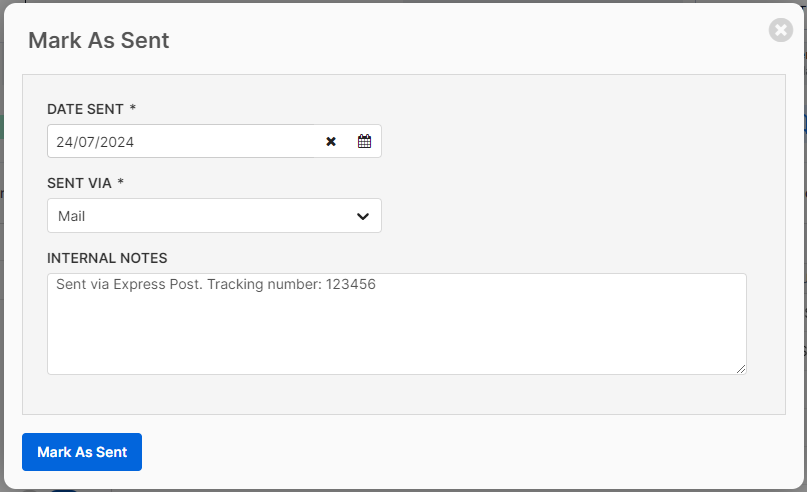The image size is (807, 492).
Task: Click the 24/07/2024 date text
Action: [95, 142]
